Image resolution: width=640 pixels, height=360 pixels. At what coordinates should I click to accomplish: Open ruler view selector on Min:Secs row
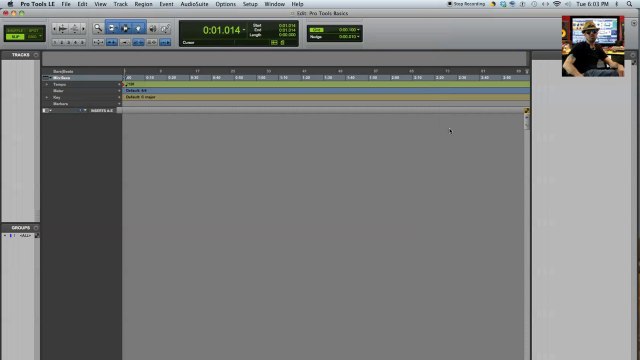(47, 78)
